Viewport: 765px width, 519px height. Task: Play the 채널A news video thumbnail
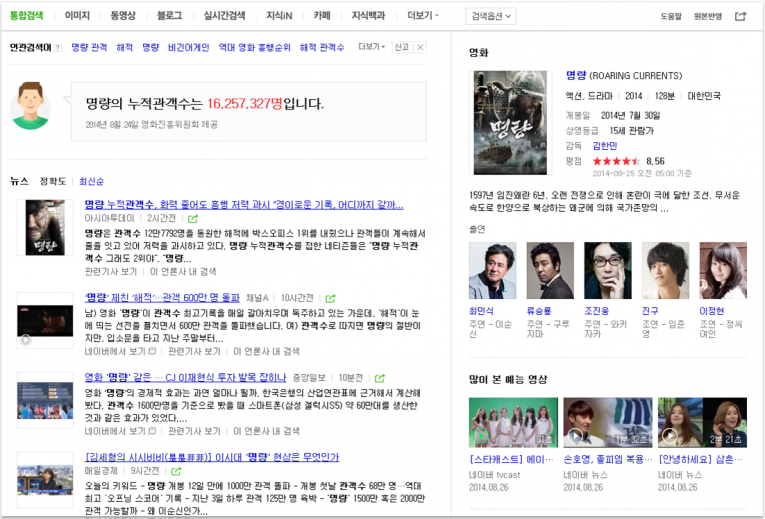[45, 320]
